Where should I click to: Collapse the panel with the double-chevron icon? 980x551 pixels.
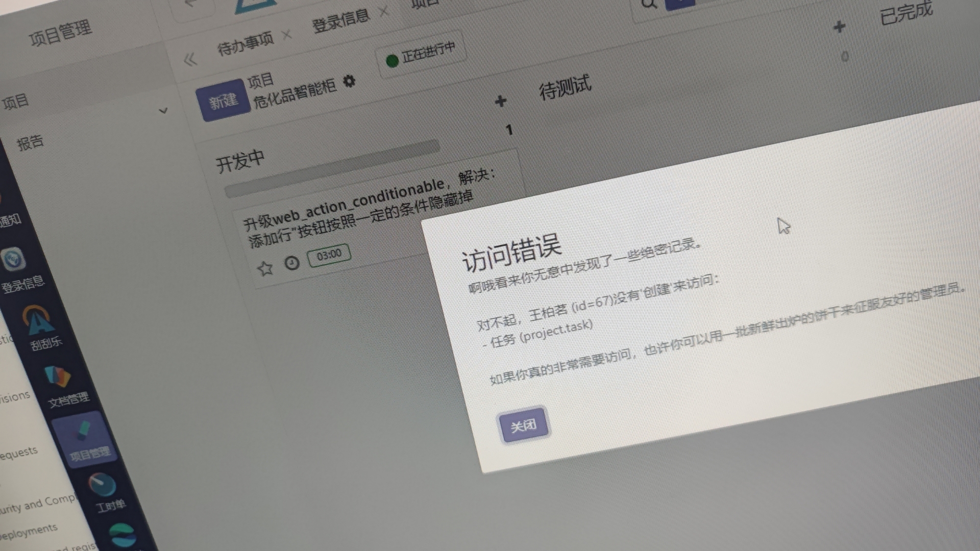coord(190,60)
